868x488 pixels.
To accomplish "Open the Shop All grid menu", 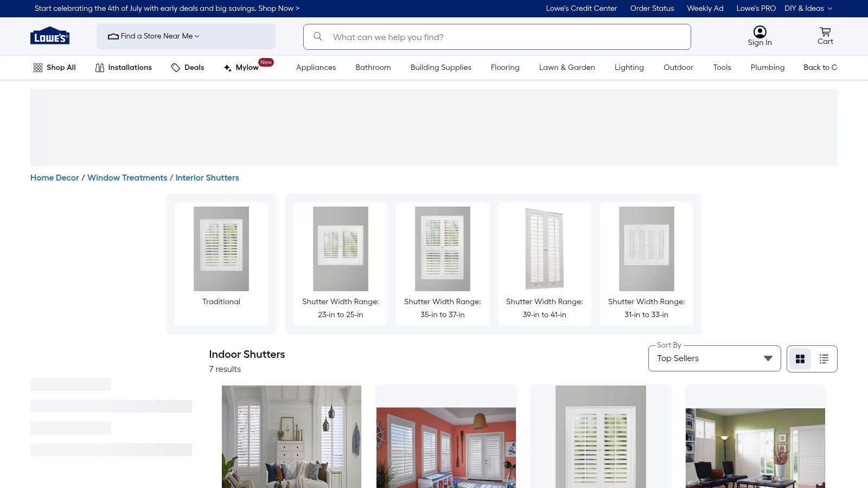I will tap(54, 68).
